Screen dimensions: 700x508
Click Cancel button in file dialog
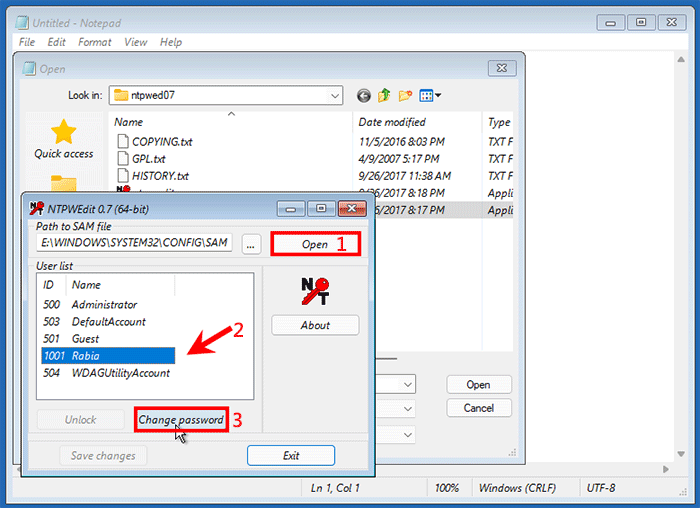pyautogui.click(x=479, y=408)
